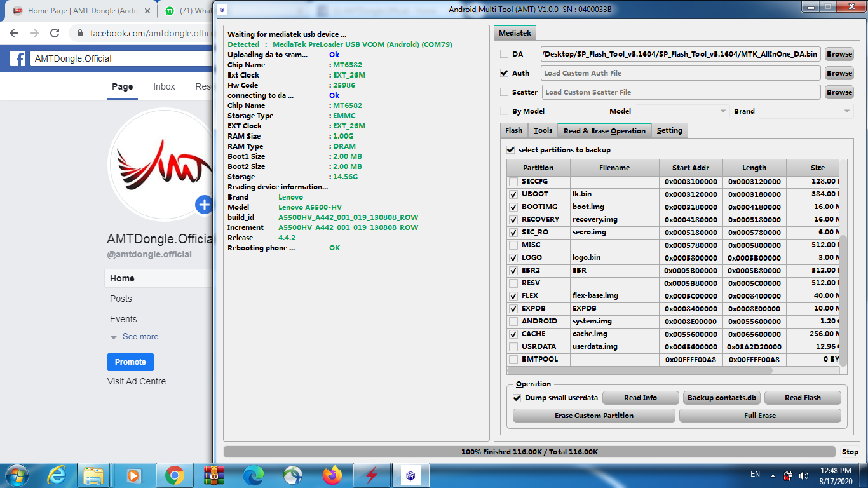Image resolution: width=868 pixels, height=488 pixels.
Task: Select the Mediatek tab
Action: pos(515,32)
